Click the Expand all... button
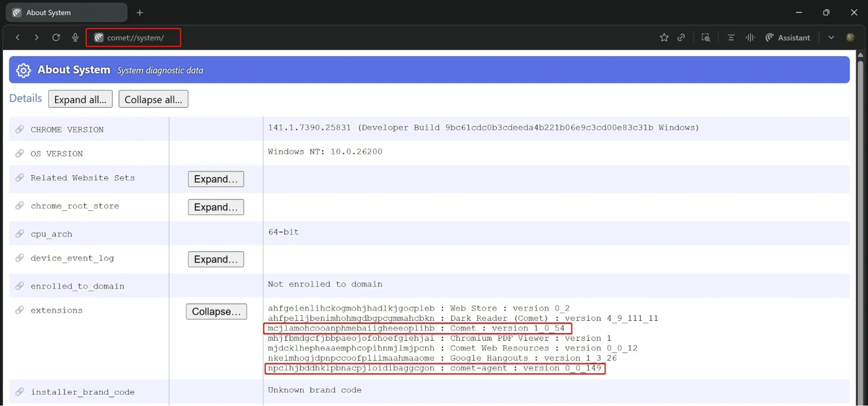 click(80, 100)
